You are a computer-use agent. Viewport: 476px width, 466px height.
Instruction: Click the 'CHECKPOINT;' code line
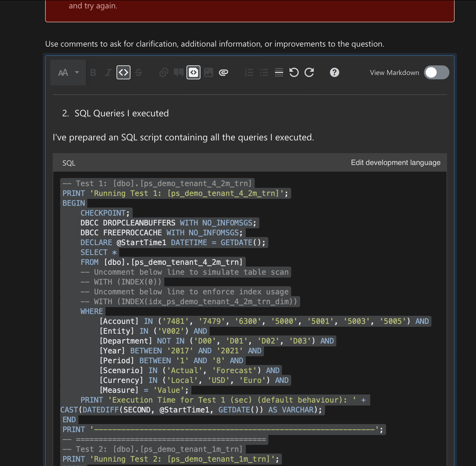click(105, 213)
